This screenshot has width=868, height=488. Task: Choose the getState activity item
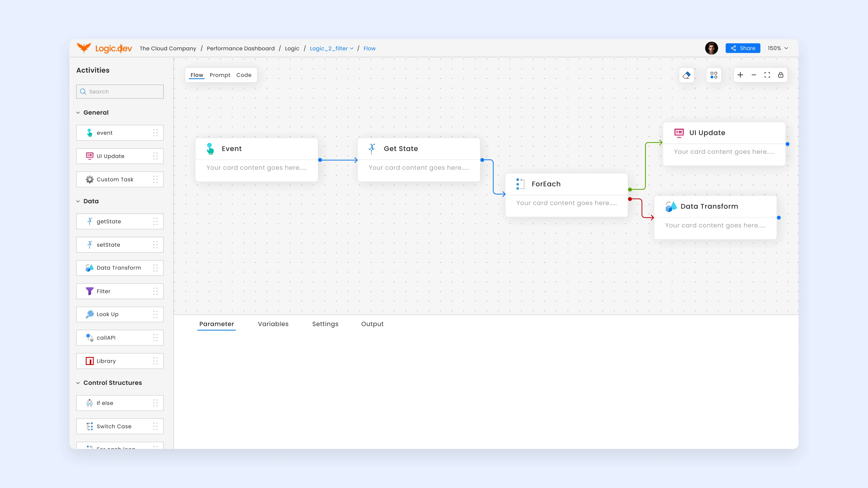point(120,221)
